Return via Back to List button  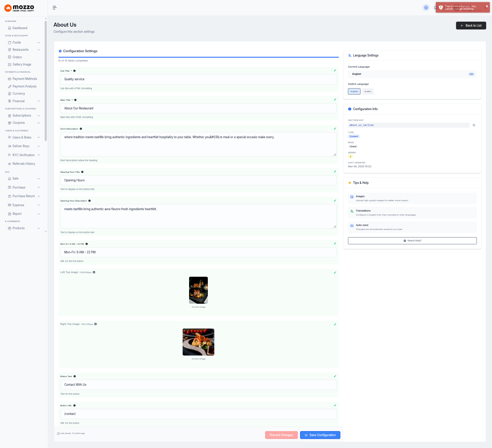pos(471,26)
